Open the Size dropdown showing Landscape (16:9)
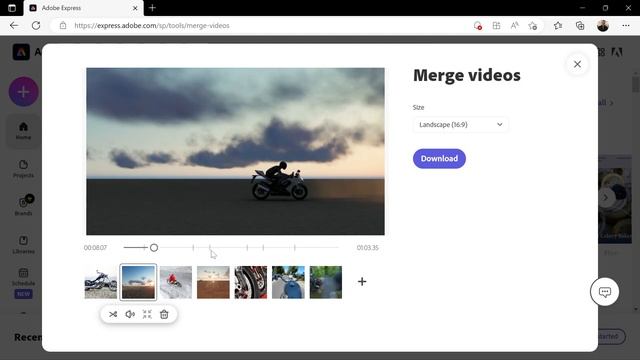Image resolution: width=640 pixels, height=360 pixels. coord(460,124)
